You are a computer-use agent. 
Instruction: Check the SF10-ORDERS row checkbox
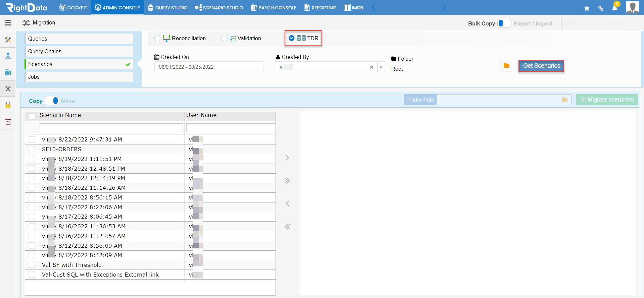(x=32, y=149)
